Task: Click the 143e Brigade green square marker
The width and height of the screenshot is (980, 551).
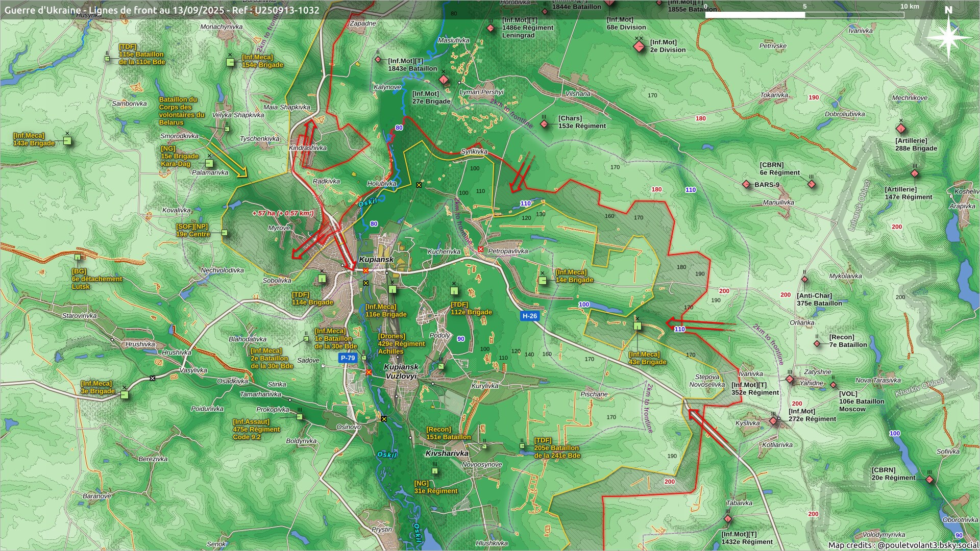Action: 67,140
